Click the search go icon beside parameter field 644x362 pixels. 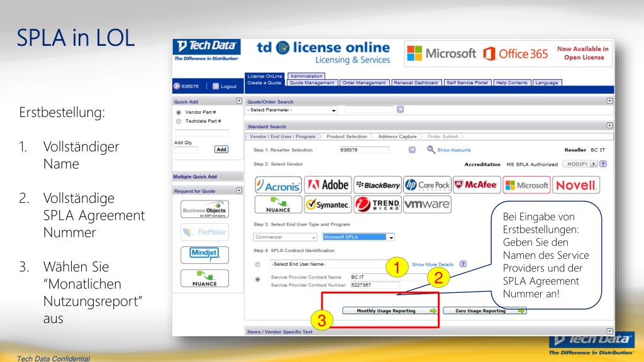[400, 109]
